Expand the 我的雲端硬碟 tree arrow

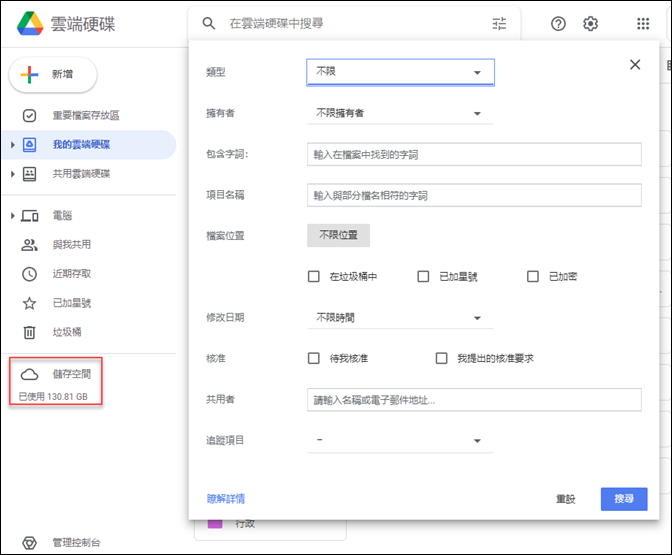(12, 145)
